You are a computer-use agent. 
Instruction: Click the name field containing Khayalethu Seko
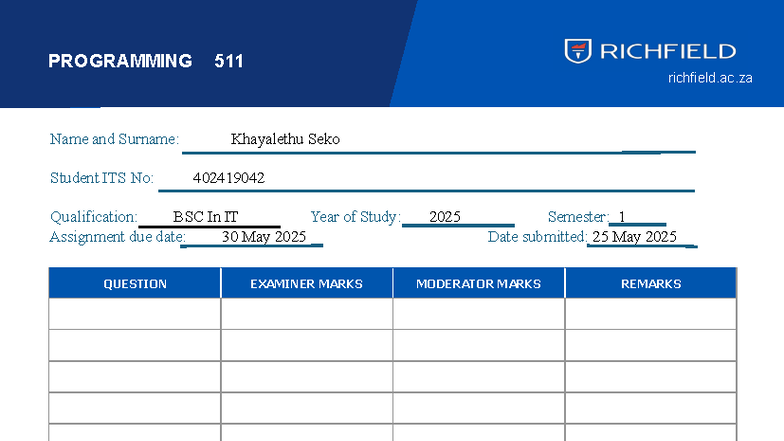pos(285,139)
